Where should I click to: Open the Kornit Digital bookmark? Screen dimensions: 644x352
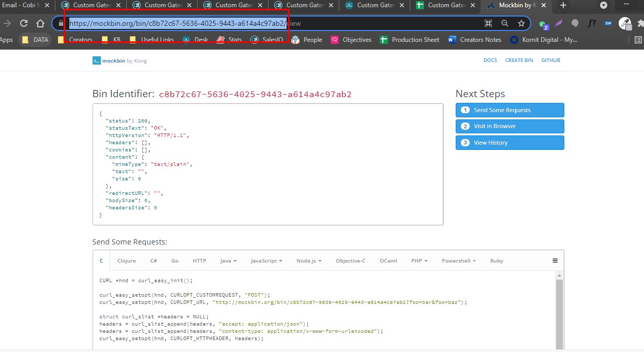[544, 40]
